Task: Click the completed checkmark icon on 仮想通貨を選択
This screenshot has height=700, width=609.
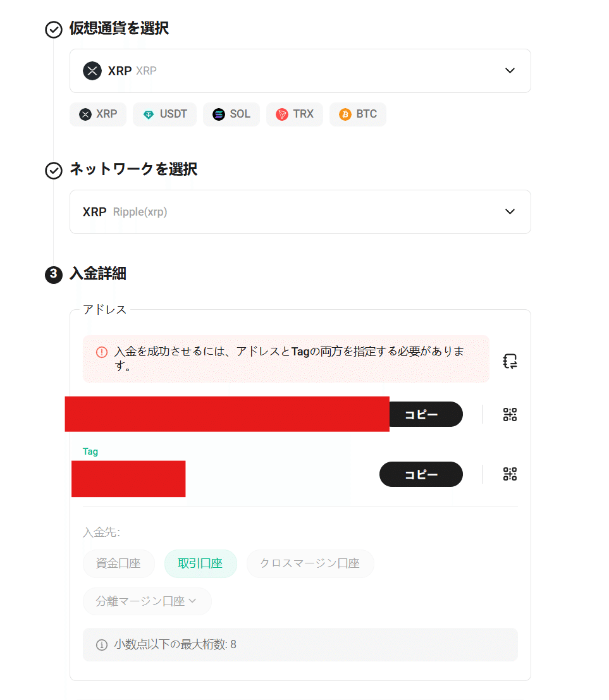Action: point(53,29)
